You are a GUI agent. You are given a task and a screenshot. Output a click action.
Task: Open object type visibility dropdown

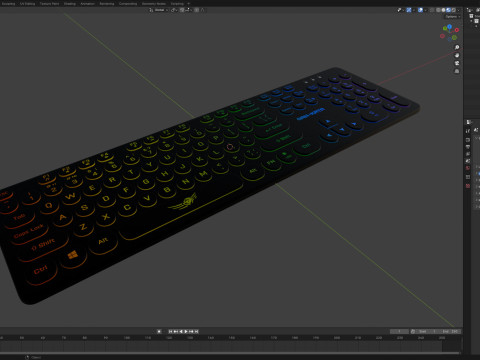pos(401,10)
